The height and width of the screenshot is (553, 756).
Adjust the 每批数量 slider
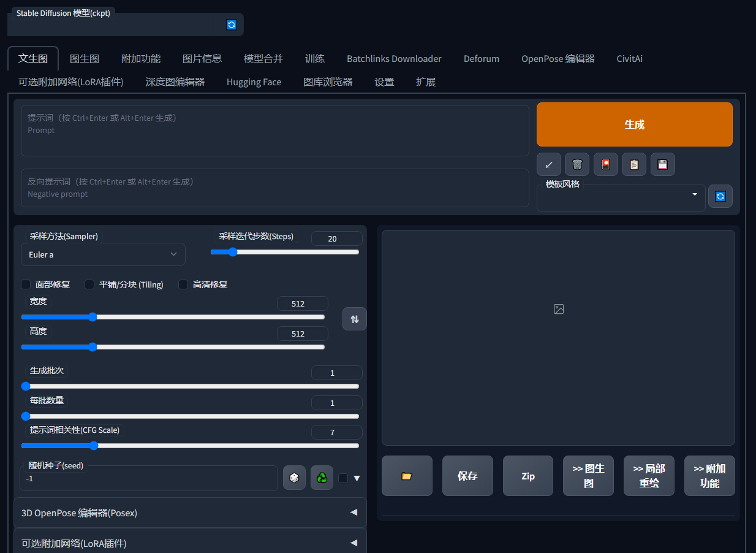(x=190, y=416)
